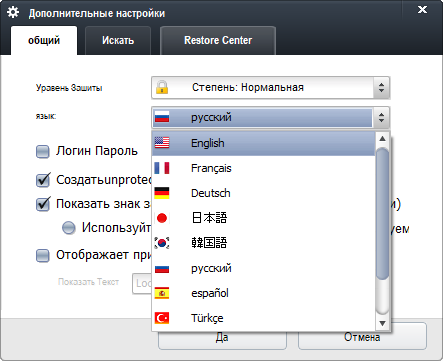Click the Russian flag in dropdown list
Screen dimensions: 443x361
coord(162,268)
